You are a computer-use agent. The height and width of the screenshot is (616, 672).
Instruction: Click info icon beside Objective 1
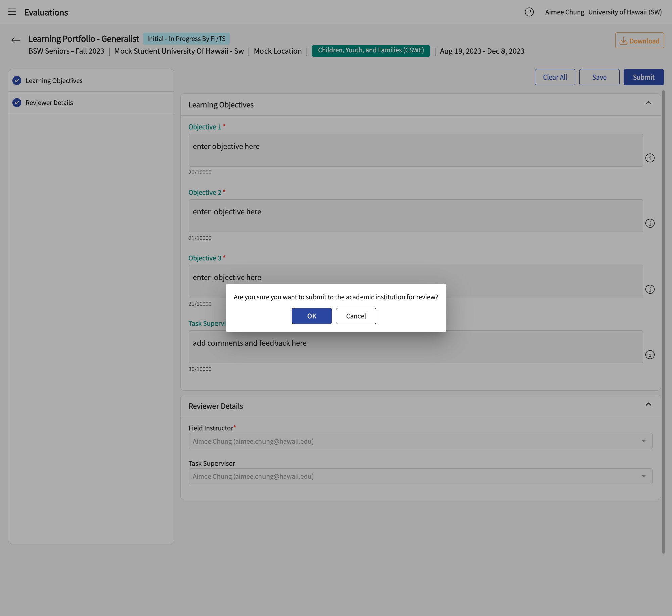point(650,158)
